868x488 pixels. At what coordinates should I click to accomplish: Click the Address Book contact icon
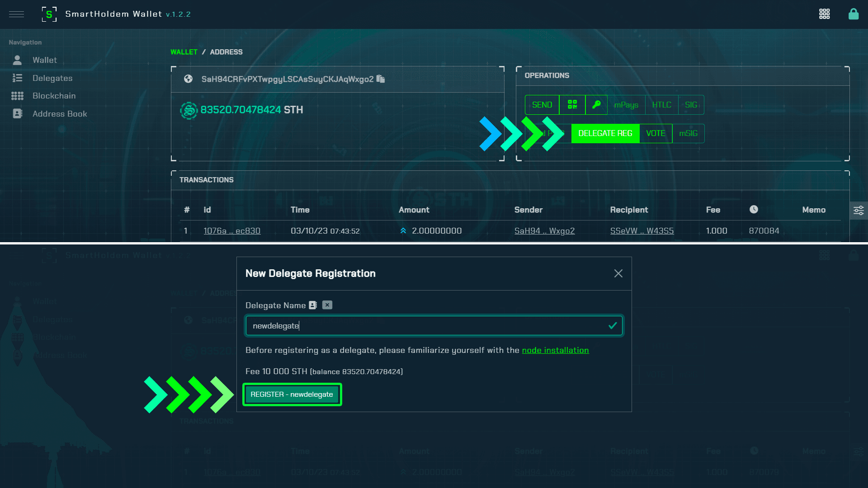click(17, 113)
